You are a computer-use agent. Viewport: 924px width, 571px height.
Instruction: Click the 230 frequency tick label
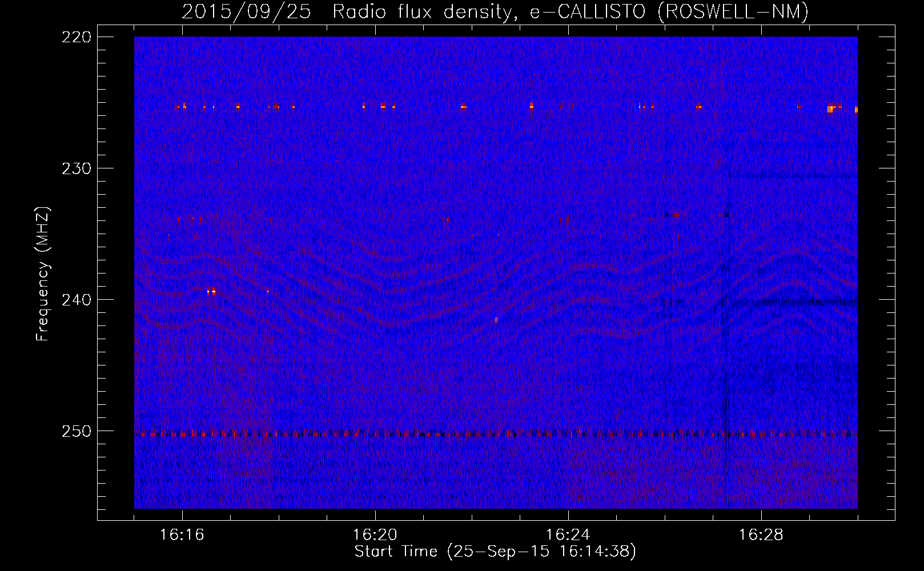click(77, 168)
